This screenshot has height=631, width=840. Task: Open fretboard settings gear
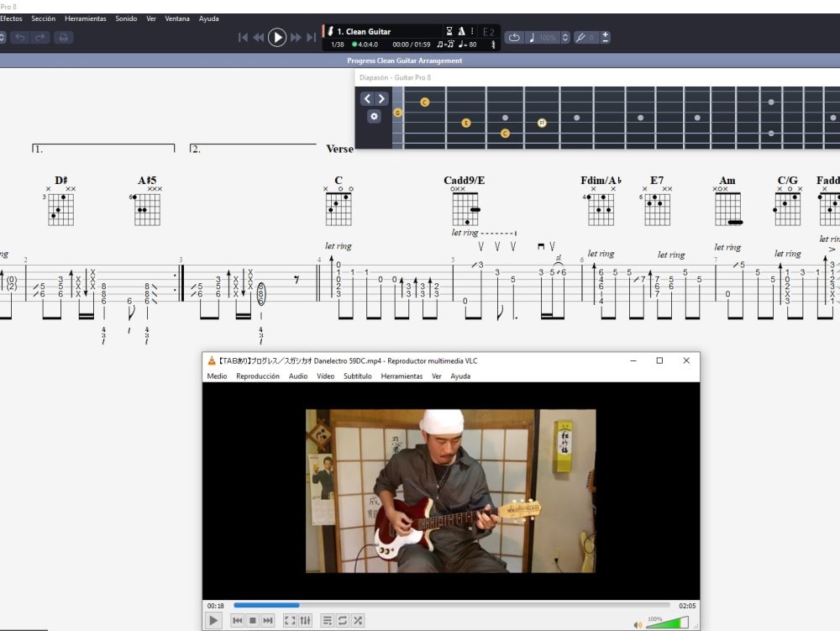tap(374, 116)
